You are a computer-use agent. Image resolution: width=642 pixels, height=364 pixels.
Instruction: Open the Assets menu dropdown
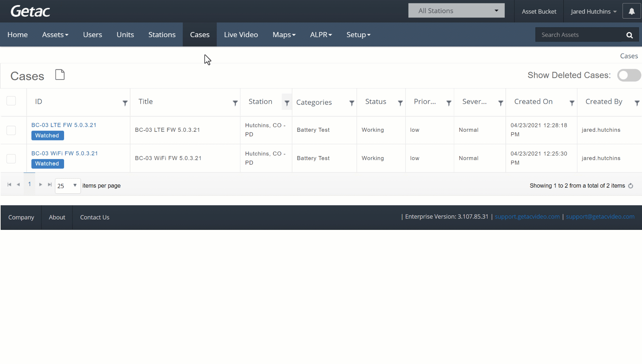click(55, 35)
